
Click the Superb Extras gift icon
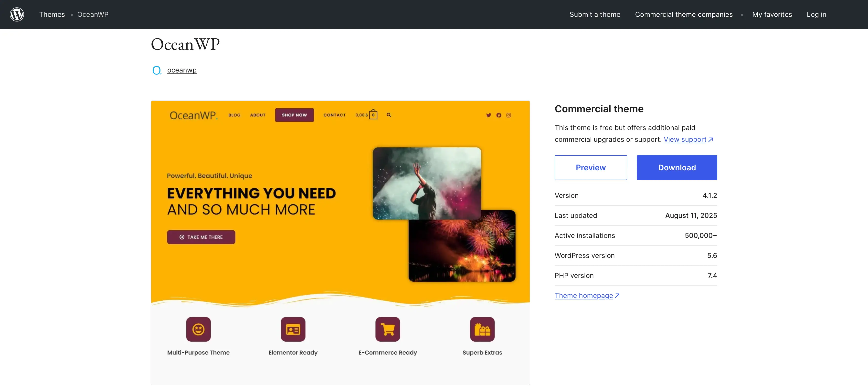482,329
